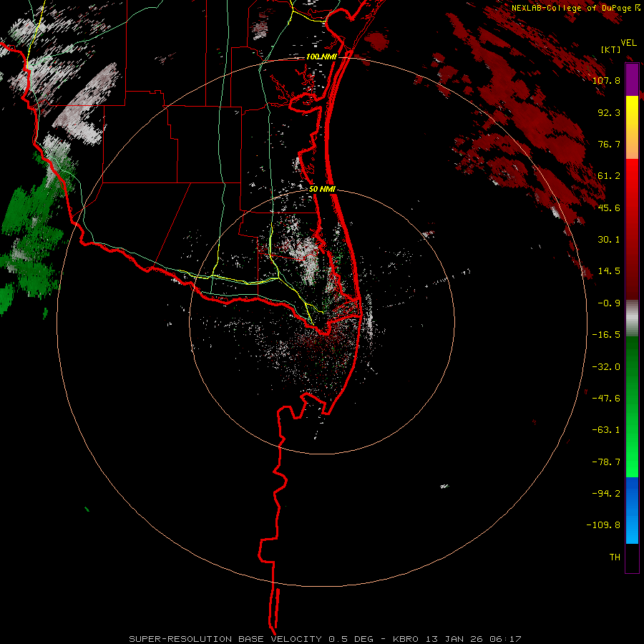Pick the gray zero-velocity segment of color bar
Viewport: 644px width, 644px height.
(x=632, y=318)
